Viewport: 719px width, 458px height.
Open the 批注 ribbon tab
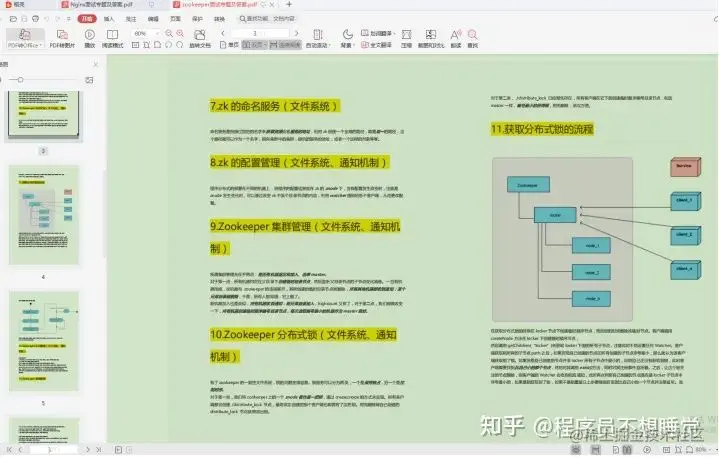pos(131,19)
